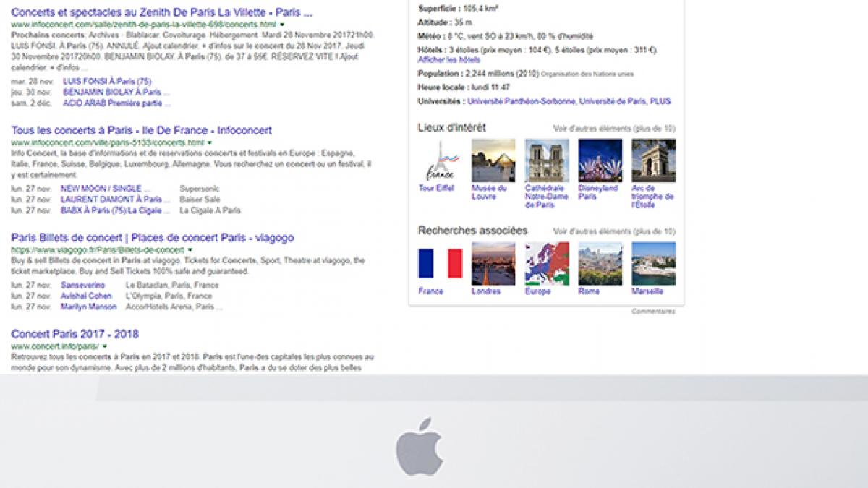Viewport: 868px width, 488px height.
Task: Click the Afficher les hôtels link
Action: coord(448,60)
